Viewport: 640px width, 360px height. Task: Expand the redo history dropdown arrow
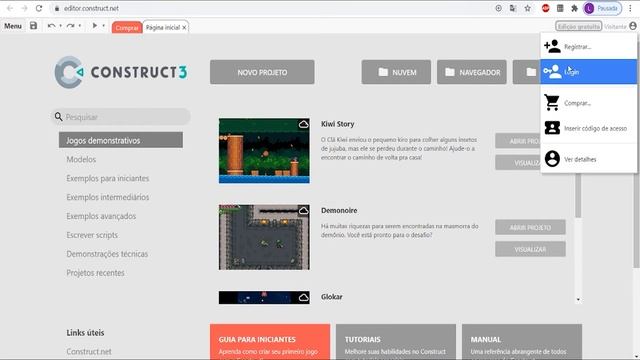coord(80,26)
